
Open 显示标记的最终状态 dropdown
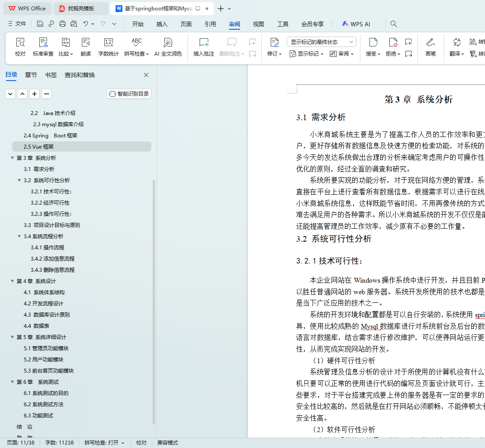322,42
